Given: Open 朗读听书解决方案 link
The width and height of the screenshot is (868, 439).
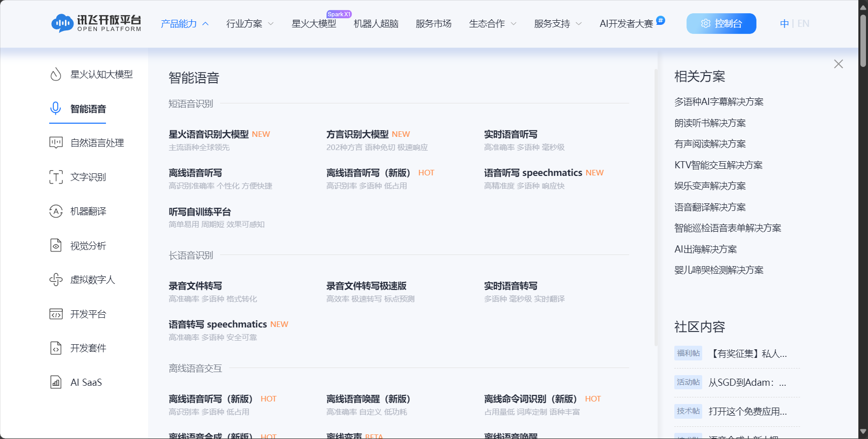Looking at the screenshot, I should [710, 123].
